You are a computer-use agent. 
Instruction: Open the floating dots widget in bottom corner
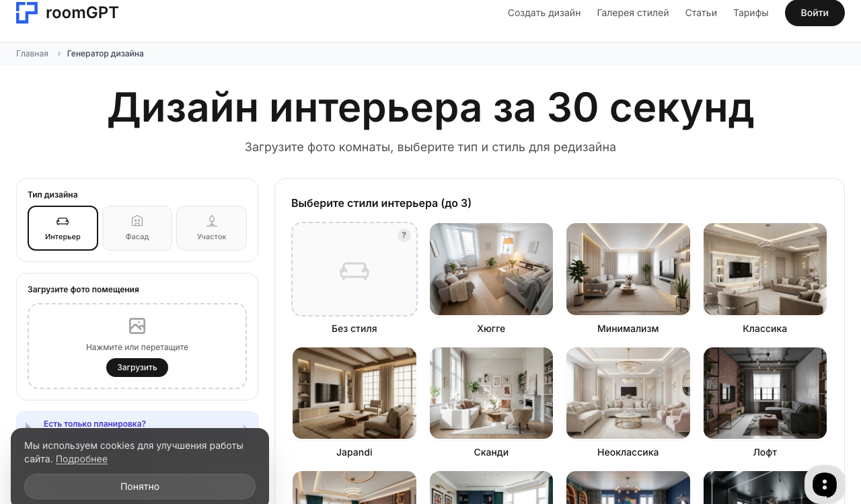[x=824, y=484]
